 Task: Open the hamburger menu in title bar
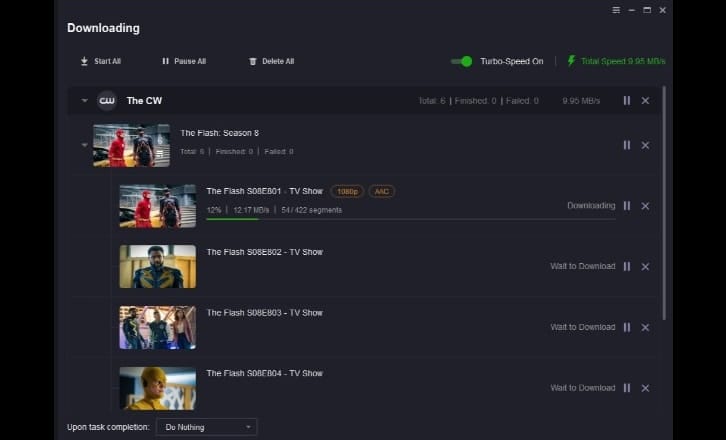pyautogui.click(x=616, y=10)
